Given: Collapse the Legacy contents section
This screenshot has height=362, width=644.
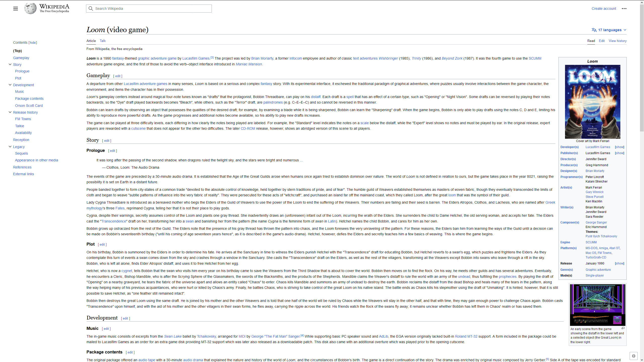Looking at the screenshot, I should [10, 147].
